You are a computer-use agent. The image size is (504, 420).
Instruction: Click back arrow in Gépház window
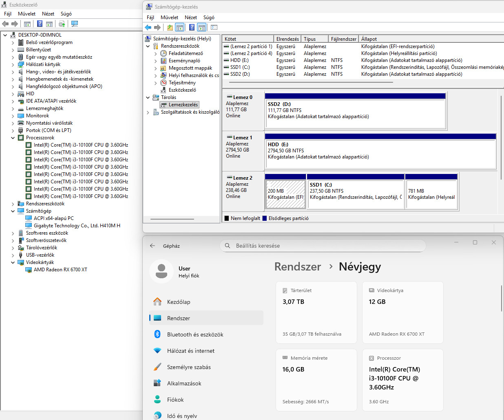click(x=153, y=246)
